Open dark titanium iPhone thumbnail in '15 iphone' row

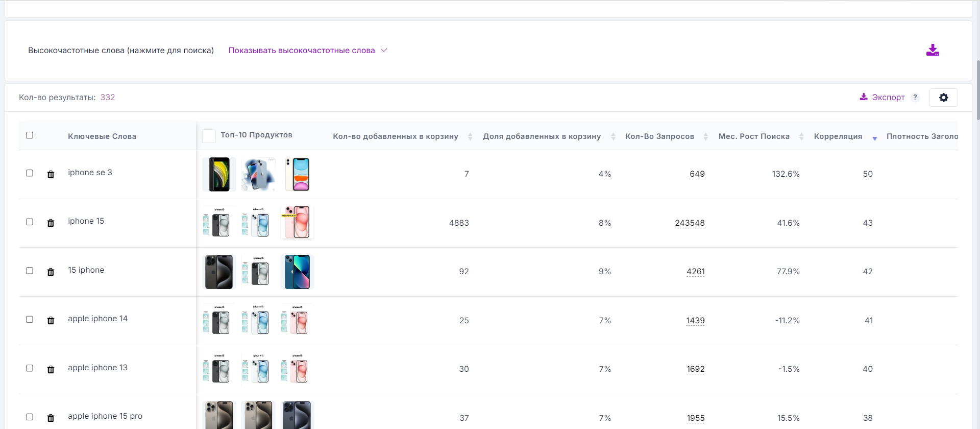click(219, 272)
